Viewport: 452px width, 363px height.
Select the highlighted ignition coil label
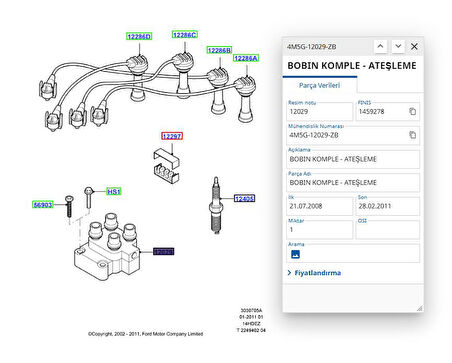(x=164, y=251)
